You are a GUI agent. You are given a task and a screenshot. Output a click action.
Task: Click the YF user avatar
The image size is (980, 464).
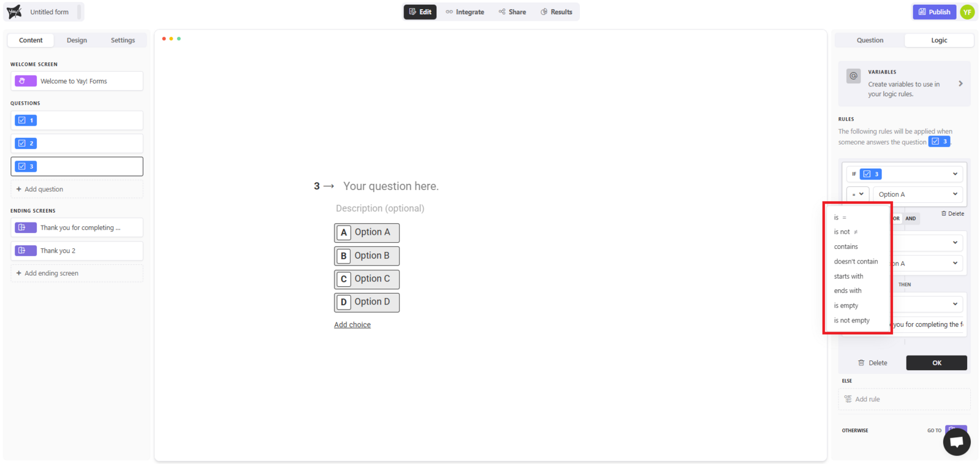[967, 12]
